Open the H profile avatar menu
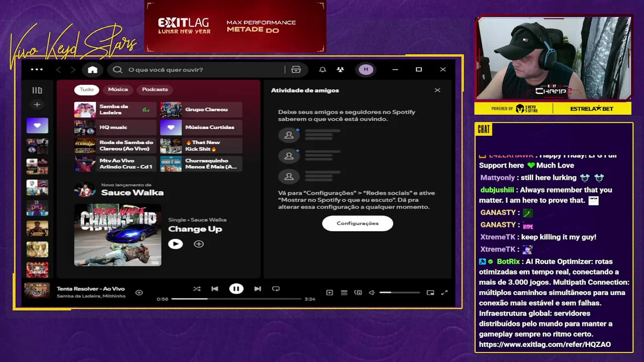 pos(366,69)
